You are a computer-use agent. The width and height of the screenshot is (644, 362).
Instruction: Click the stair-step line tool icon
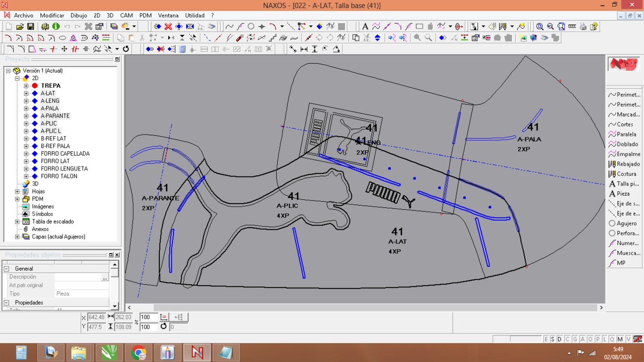point(272,38)
